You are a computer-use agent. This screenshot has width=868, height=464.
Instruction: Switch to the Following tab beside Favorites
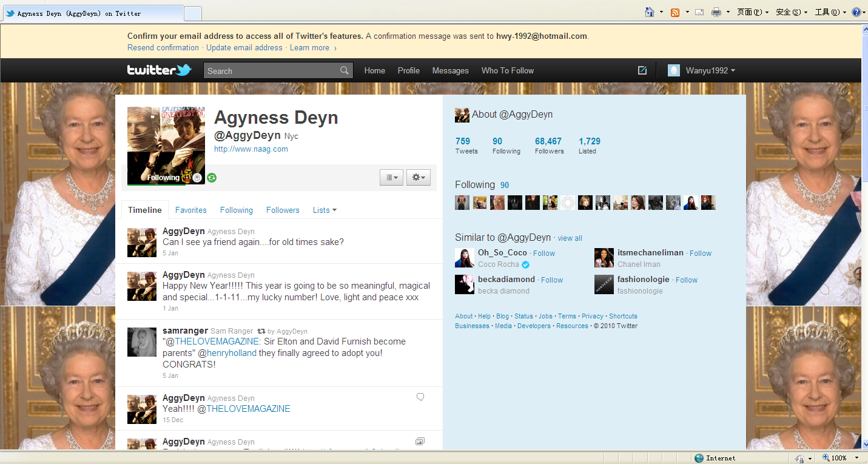tap(237, 210)
